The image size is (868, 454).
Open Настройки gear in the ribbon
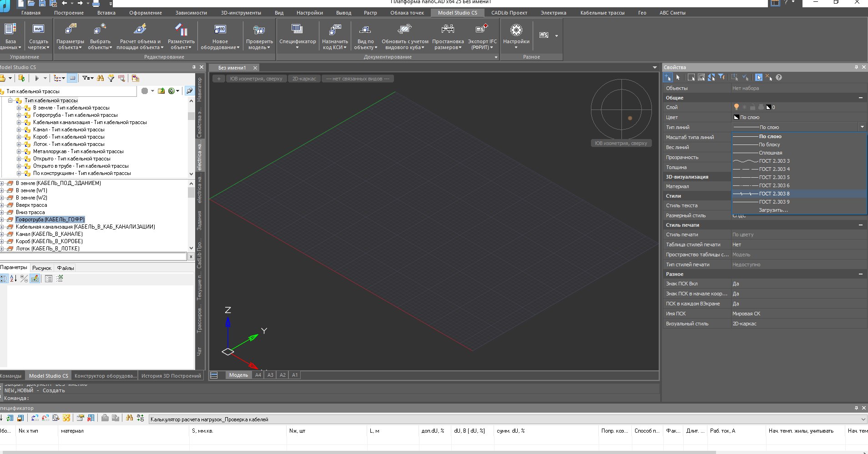[x=516, y=30]
